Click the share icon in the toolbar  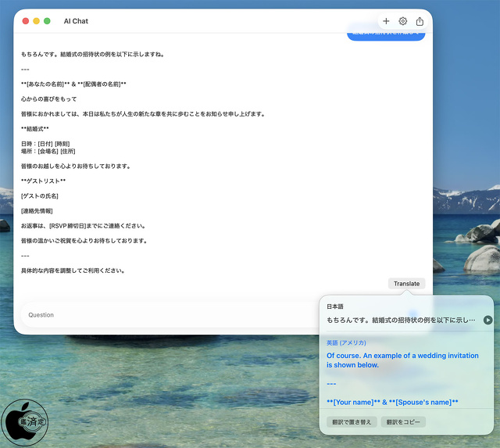(420, 21)
